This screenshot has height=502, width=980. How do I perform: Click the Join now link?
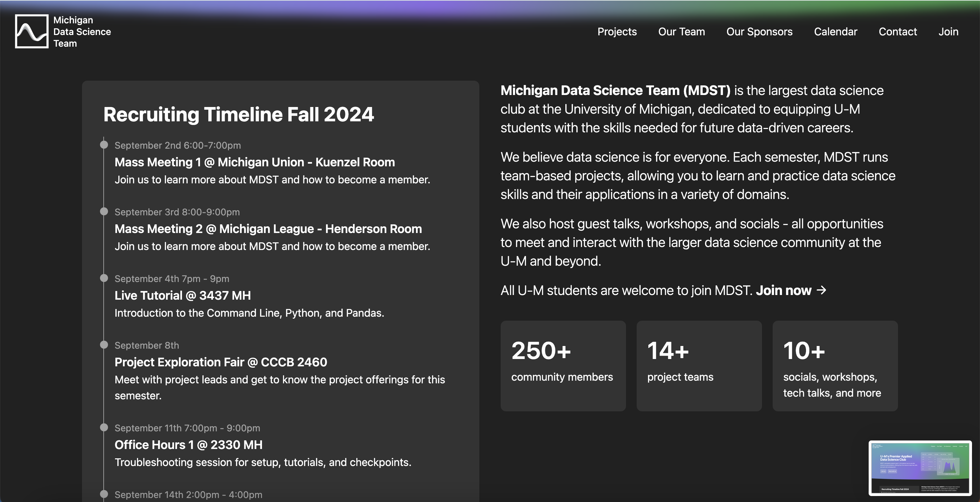(783, 291)
